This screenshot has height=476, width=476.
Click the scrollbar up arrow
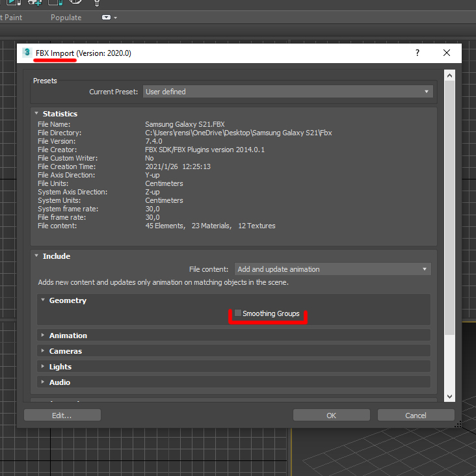449,75
